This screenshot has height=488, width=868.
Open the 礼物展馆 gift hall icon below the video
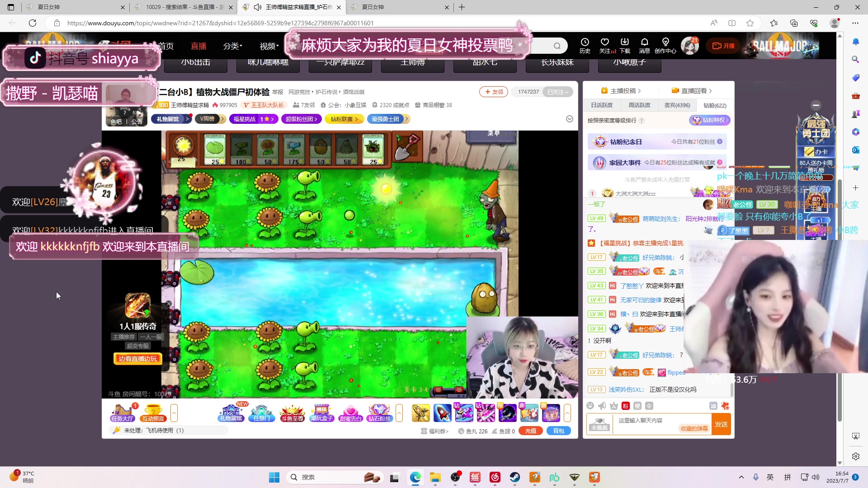pyautogui.click(x=231, y=413)
